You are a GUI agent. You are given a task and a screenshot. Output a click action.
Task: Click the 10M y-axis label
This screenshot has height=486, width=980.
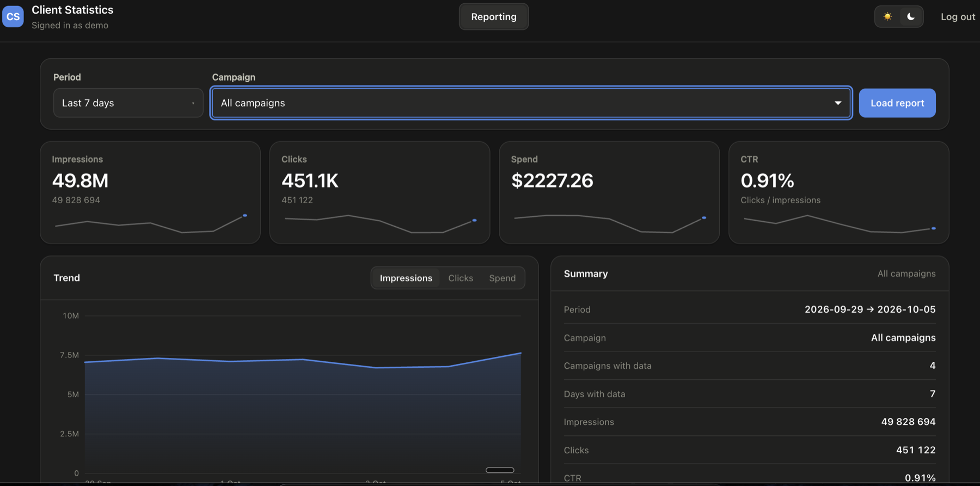(x=71, y=315)
